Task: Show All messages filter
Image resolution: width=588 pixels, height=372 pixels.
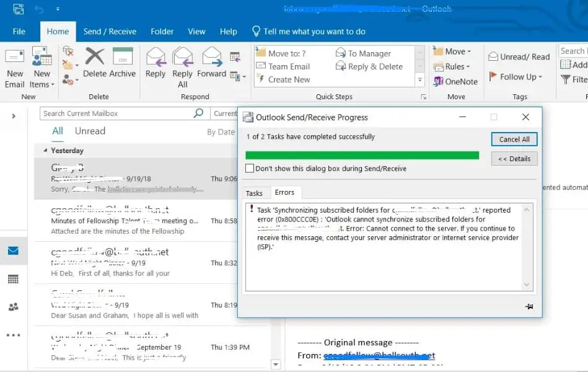Action: (x=58, y=131)
